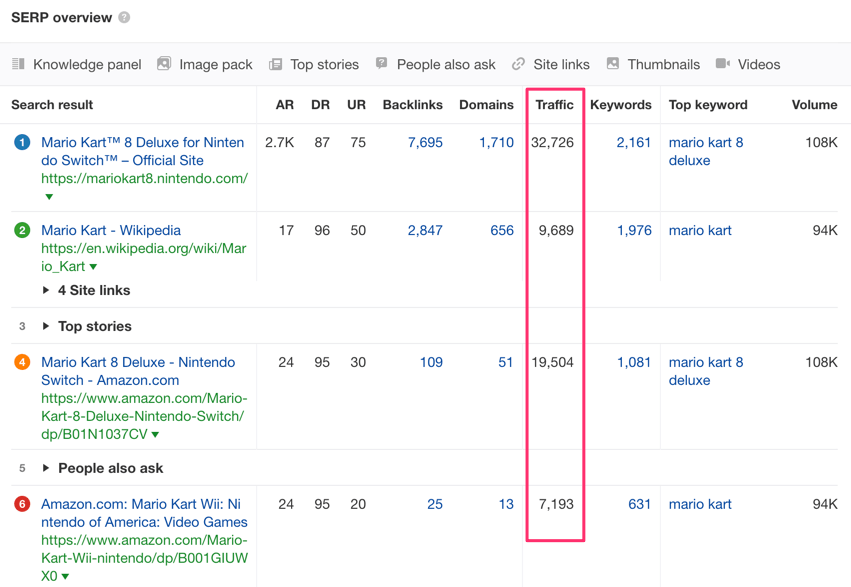
Task: Click the orange position 4 badge
Action: pyautogui.click(x=22, y=362)
